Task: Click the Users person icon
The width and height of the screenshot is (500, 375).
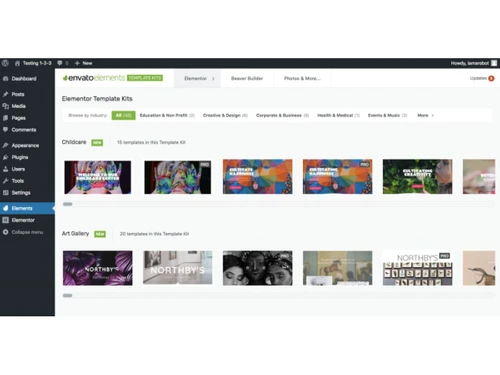Action: tap(5, 169)
